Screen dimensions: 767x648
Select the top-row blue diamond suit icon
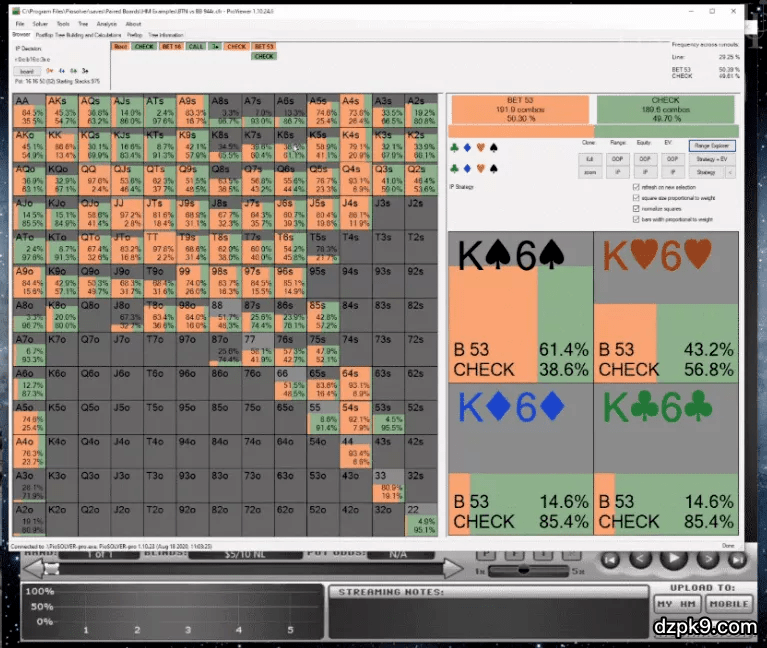pyautogui.click(x=467, y=147)
